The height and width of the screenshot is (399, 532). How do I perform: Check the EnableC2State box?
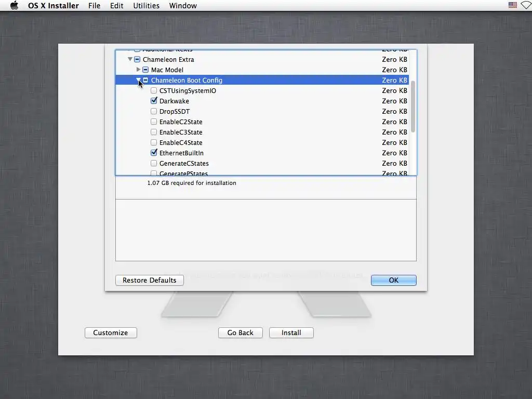(154, 122)
